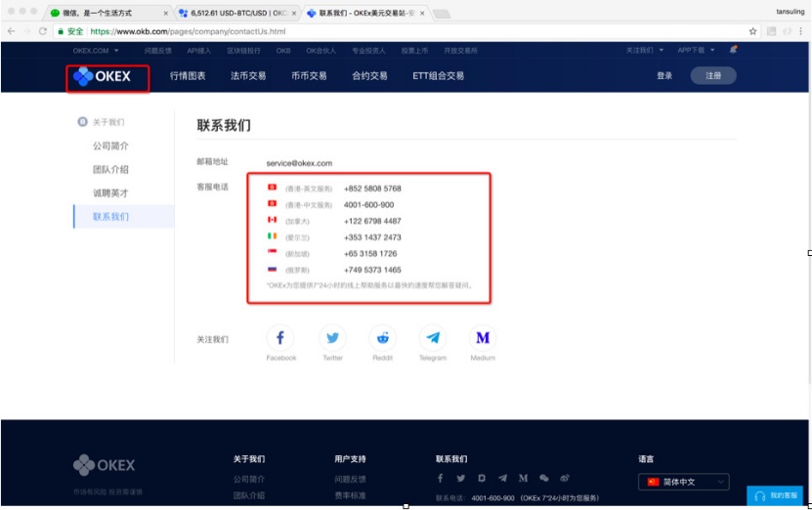Click browser back arrow
The width and height of the screenshot is (812, 510).
click(x=12, y=31)
